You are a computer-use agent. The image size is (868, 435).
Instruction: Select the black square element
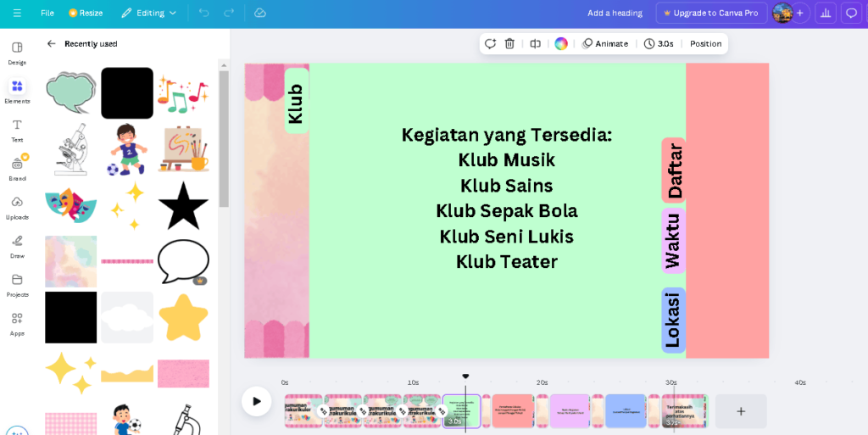(71, 317)
